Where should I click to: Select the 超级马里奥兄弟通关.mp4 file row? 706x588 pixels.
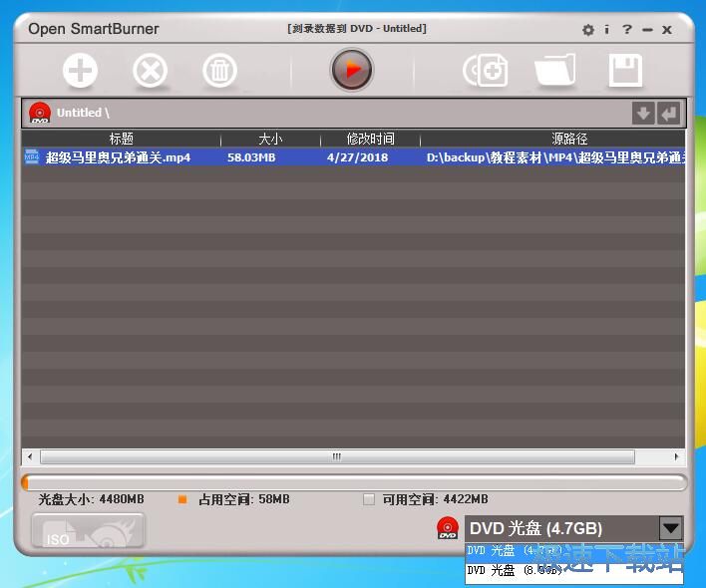click(x=118, y=157)
